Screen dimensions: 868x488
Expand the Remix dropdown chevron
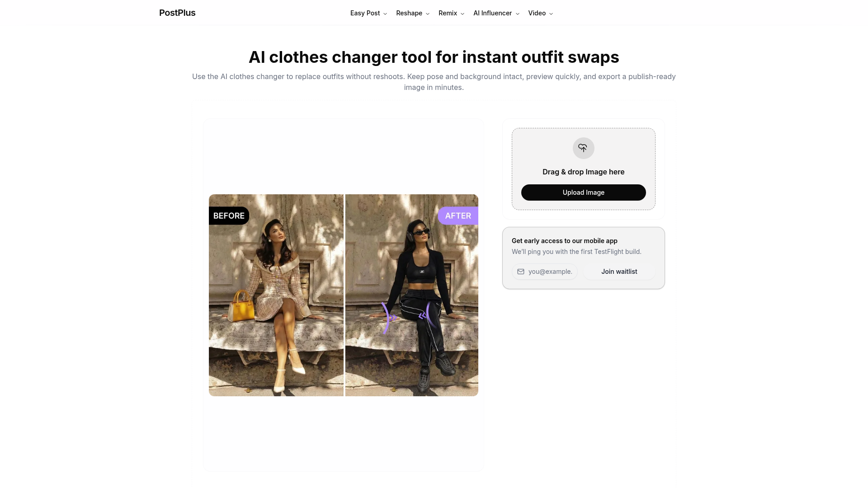tap(462, 14)
